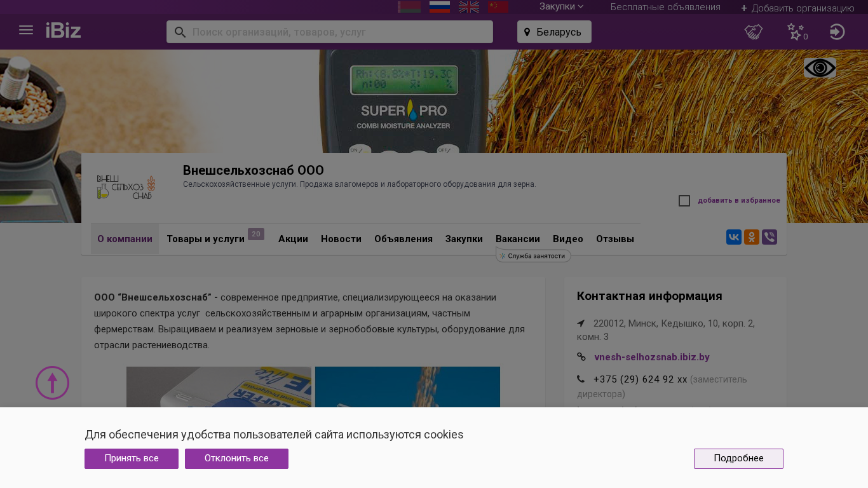The image size is (868, 488).
Task: Open the hamburger main menu
Action: coord(26,30)
